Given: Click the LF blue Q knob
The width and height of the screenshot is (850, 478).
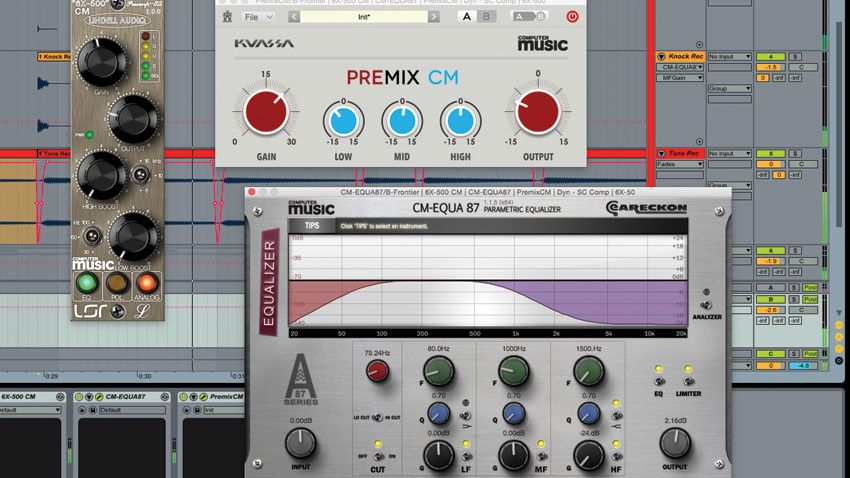Looking at the screenshot, I should click(x=439, y=414).
